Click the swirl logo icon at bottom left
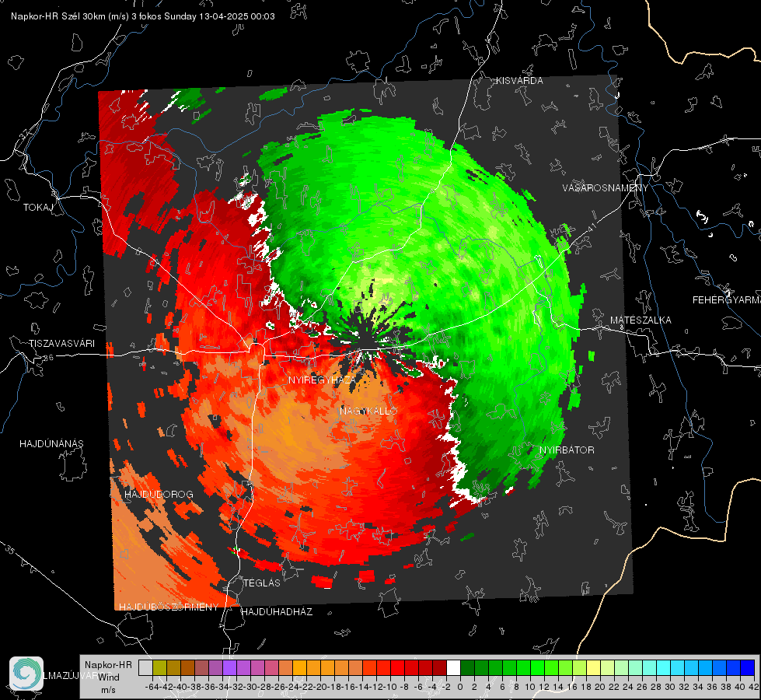The height and width of the screenshot is (700, 761). pos(26,674)
